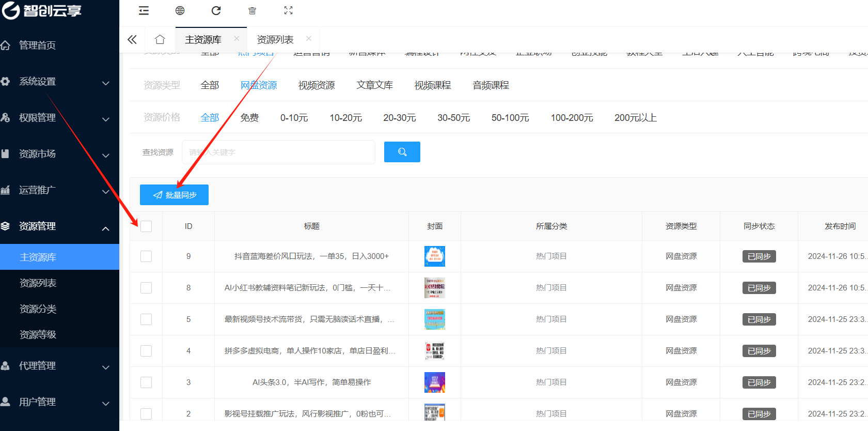Close the 主资源库 tab
This screenshot has height=431, width=868.
[236, 38]
